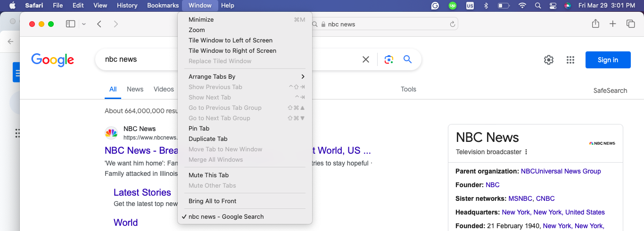Image resolution: width=644 pixels, height=231 pixels.
Task: Click the Safari sidebar toggle icon
Action: [70, 24]
